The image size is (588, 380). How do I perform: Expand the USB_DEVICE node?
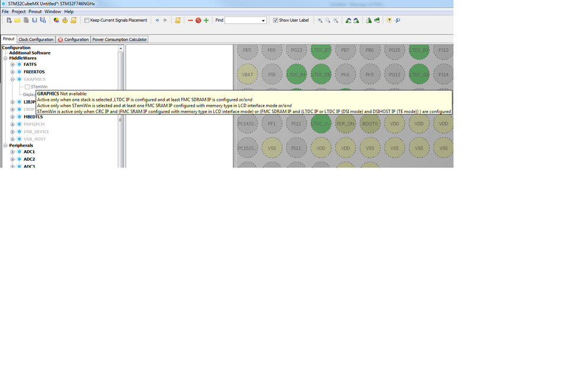coord(12,131)
